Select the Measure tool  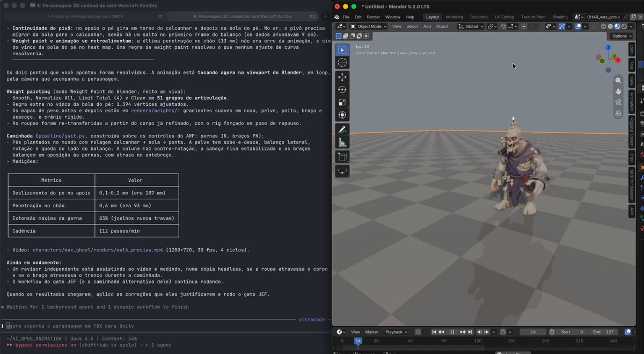coord(342,142)
